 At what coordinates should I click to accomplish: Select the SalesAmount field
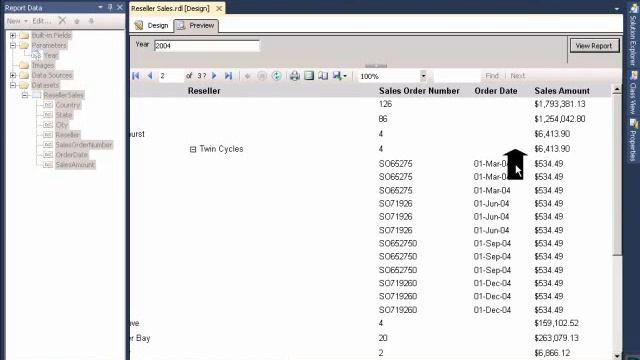pyautogui.click(x=75, y=164)
